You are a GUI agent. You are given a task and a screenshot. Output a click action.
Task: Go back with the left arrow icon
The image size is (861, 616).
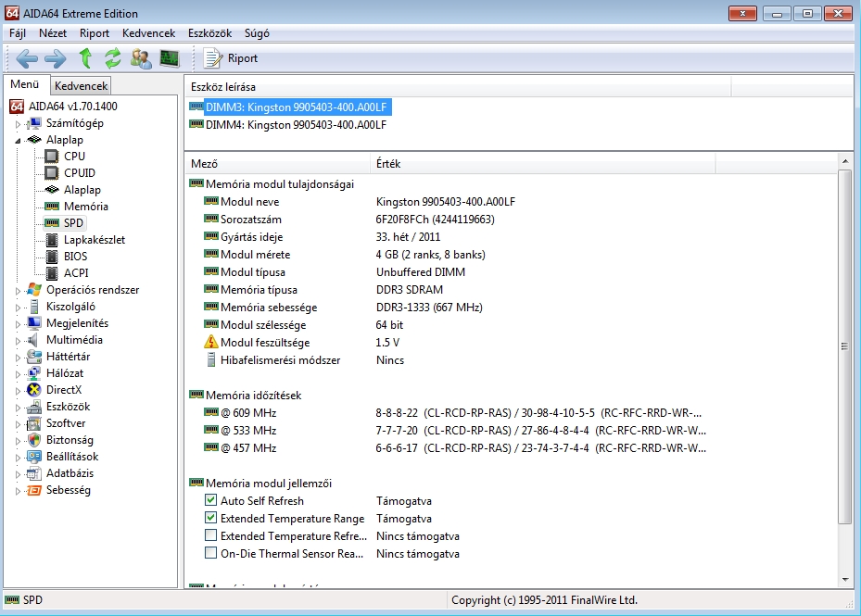[27, 58]
